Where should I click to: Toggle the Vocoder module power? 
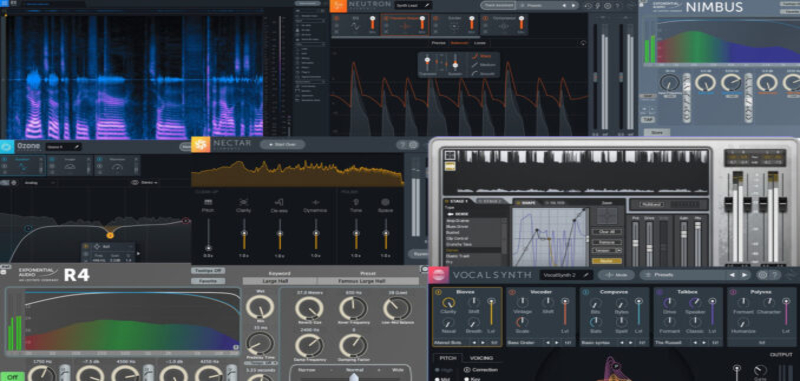pos(512,292)
